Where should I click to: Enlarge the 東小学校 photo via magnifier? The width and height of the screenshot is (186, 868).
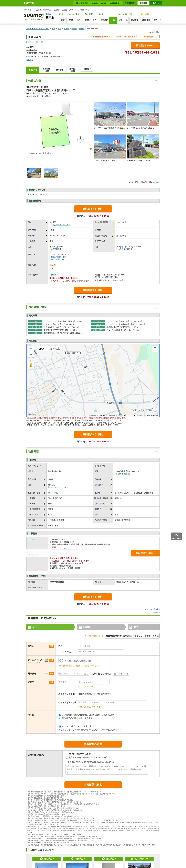tap(157, 157)
